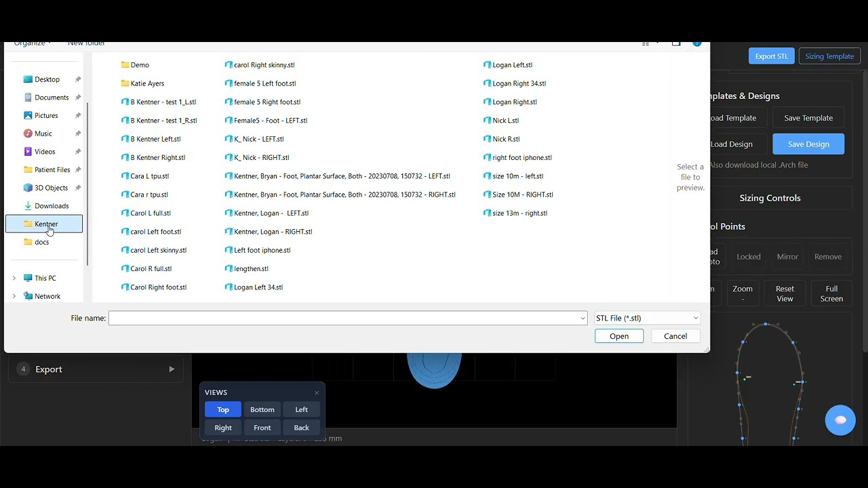Close the Views panel
This screenshot has height=488, width=868.
[317, 392]
